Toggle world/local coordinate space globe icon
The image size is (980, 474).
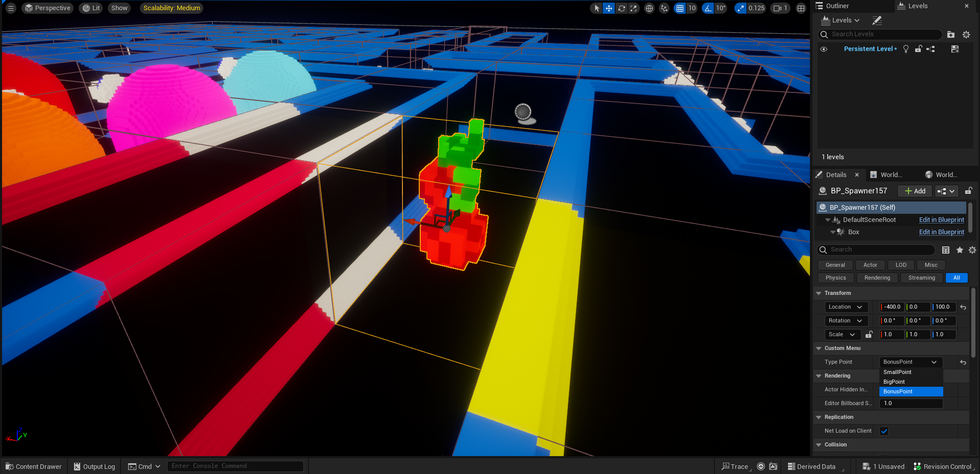(x=649, y=8)
